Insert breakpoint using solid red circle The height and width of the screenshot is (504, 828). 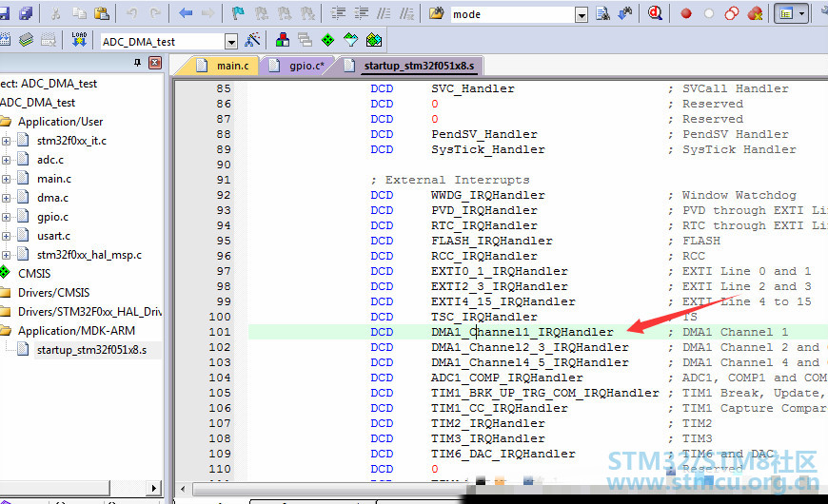coord(685,14)
